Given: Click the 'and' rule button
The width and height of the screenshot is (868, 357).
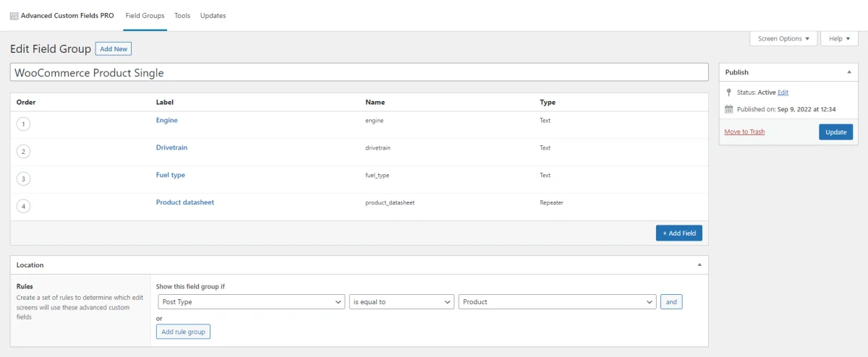Looking at the screenshot, I should [671, 302].
